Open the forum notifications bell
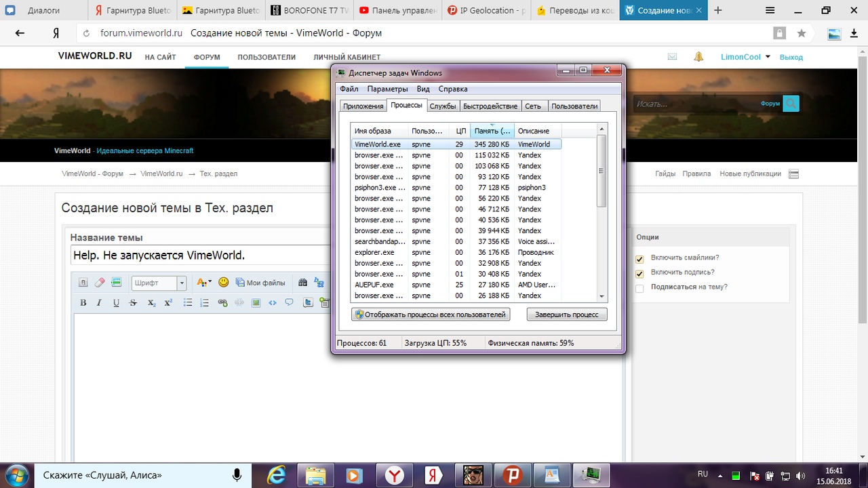 (x=698, y=57)
